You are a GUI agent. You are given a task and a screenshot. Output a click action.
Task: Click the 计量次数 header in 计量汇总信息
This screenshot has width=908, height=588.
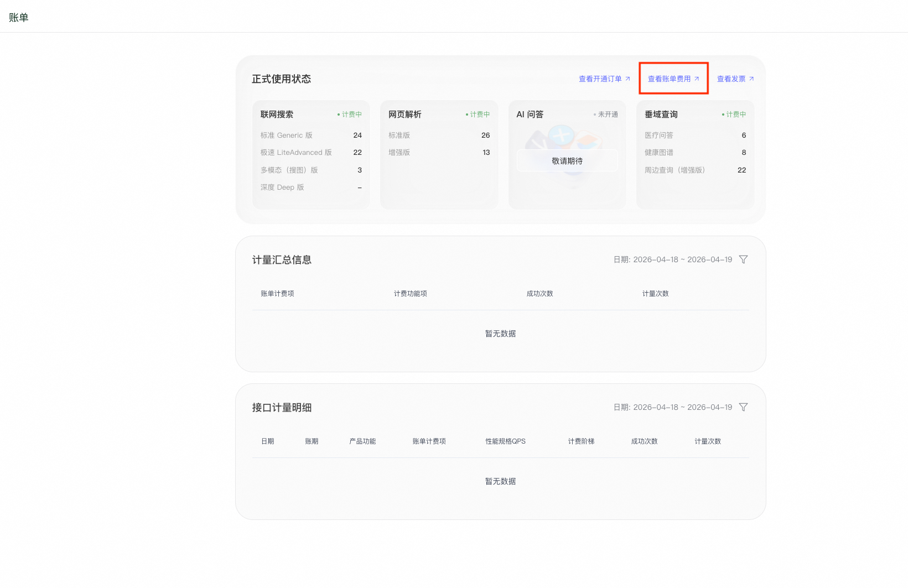tap(656, 294)
